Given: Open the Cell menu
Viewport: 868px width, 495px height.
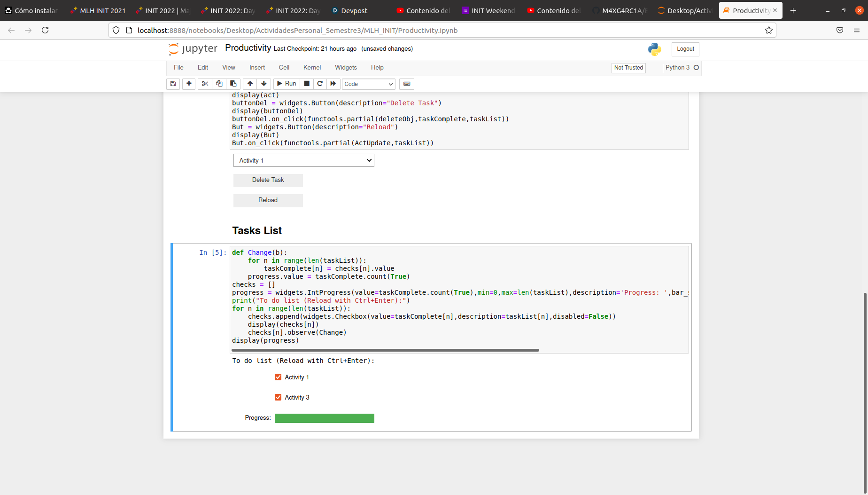Looking at the screenshot, I should 284,68.
